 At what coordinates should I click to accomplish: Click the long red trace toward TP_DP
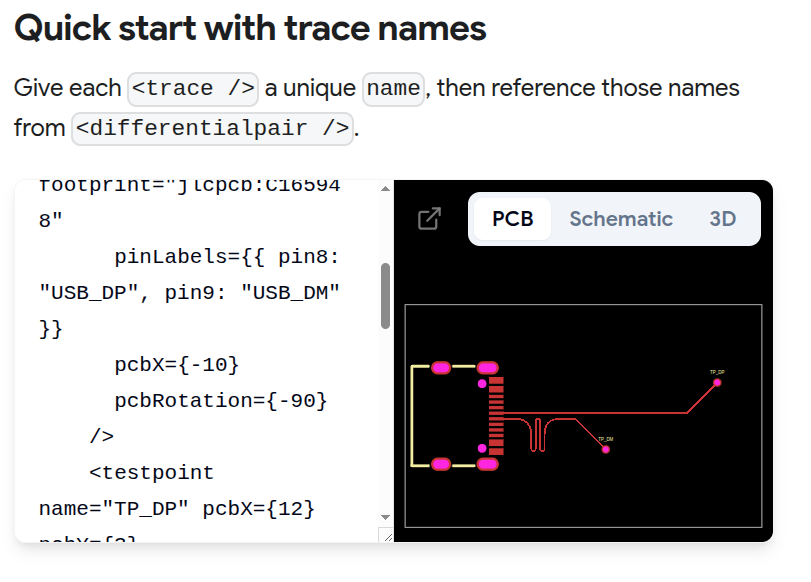click(595, 413)
